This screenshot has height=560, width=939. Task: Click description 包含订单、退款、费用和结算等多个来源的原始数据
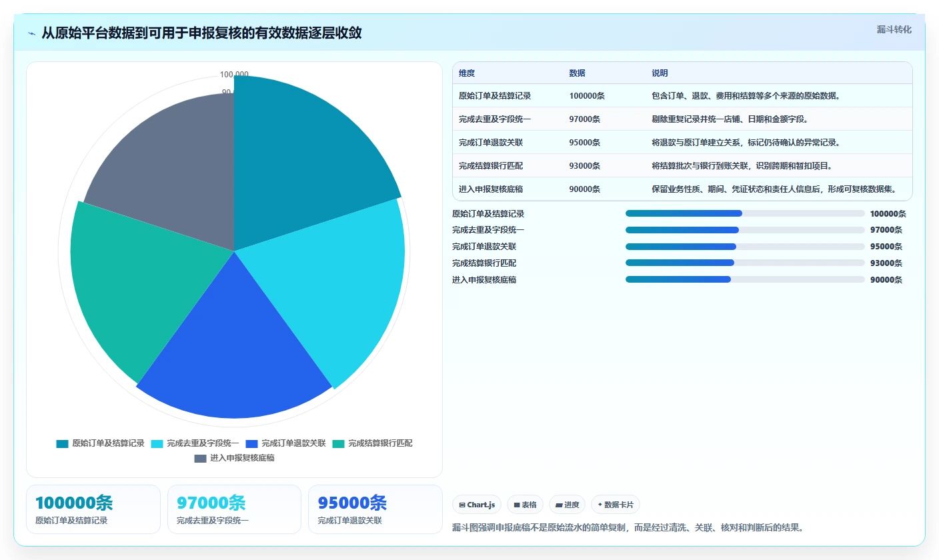pos(746,96)
